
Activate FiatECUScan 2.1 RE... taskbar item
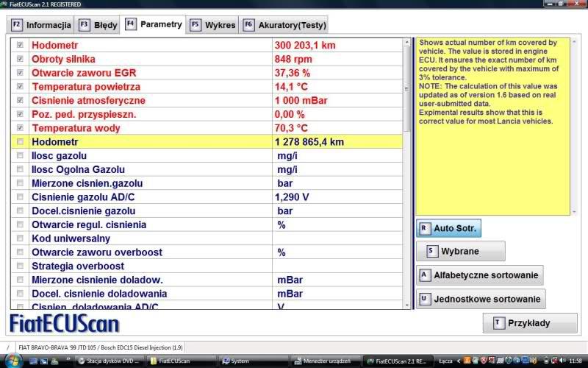[398, 361]
